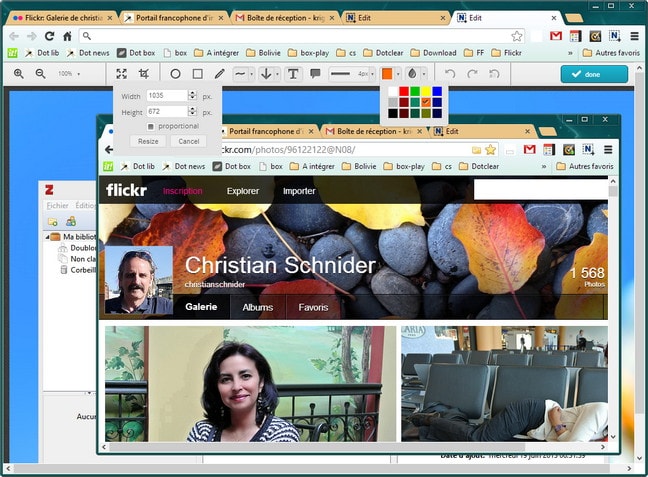Open the Favoris tab on Flickr profile
This screenshot has height=477, width=648.
(x=313, y=308)
